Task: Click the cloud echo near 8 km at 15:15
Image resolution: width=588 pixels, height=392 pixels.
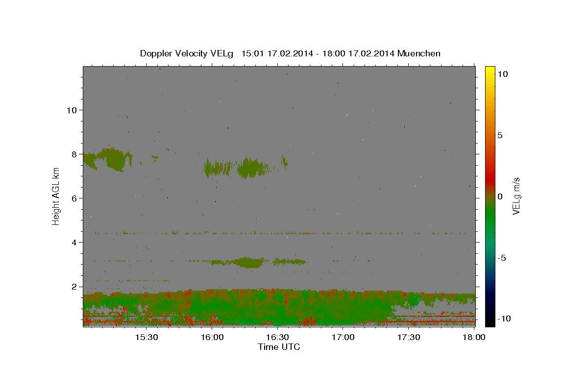Action: [115, 159]
